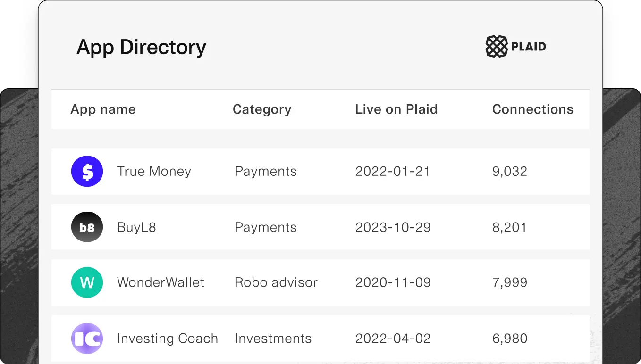Click the Investments category cell

pos(273,339)
